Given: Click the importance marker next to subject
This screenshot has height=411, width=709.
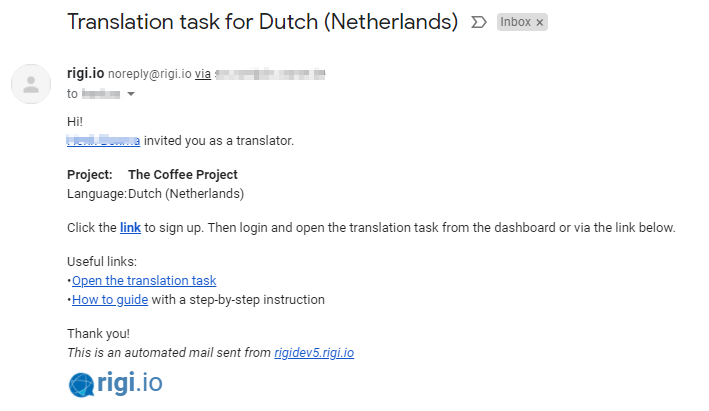Looking at the screenshot, I should click(478, 22).
